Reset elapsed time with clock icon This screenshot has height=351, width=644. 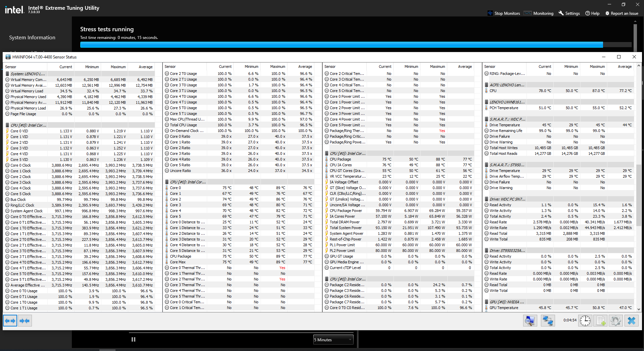(585, 321)
